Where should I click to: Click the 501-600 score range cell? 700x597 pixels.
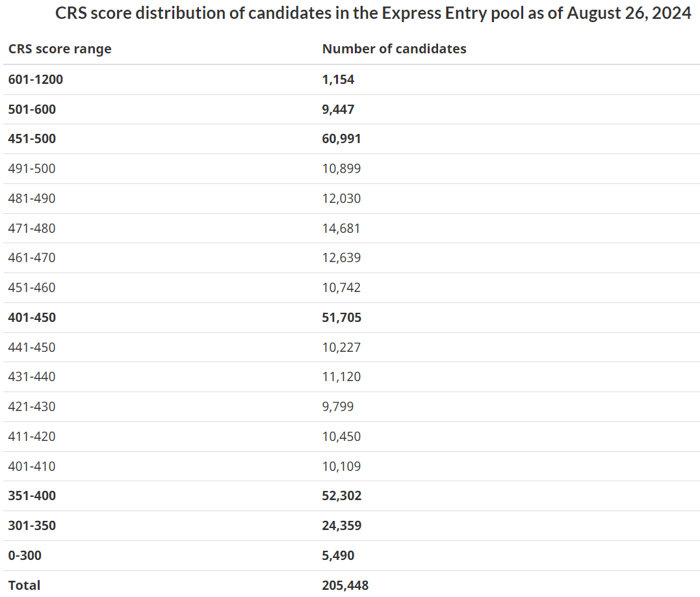coord(32,109)
